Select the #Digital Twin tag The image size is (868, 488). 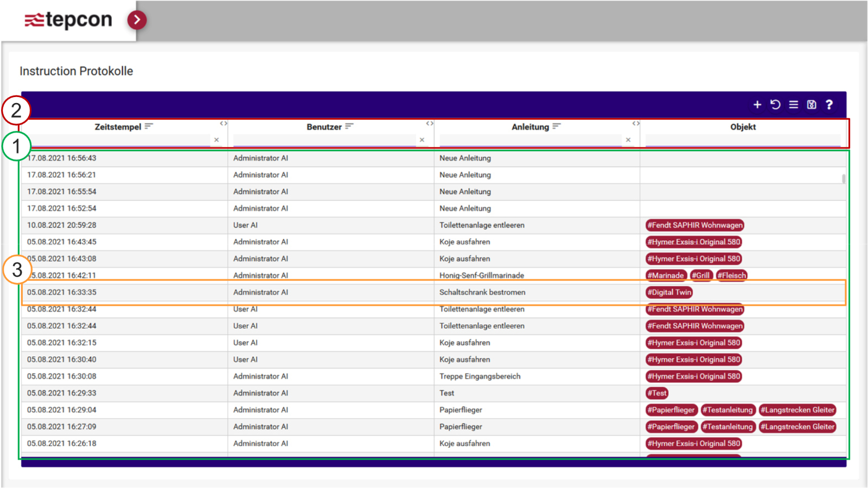click(669, 292)
